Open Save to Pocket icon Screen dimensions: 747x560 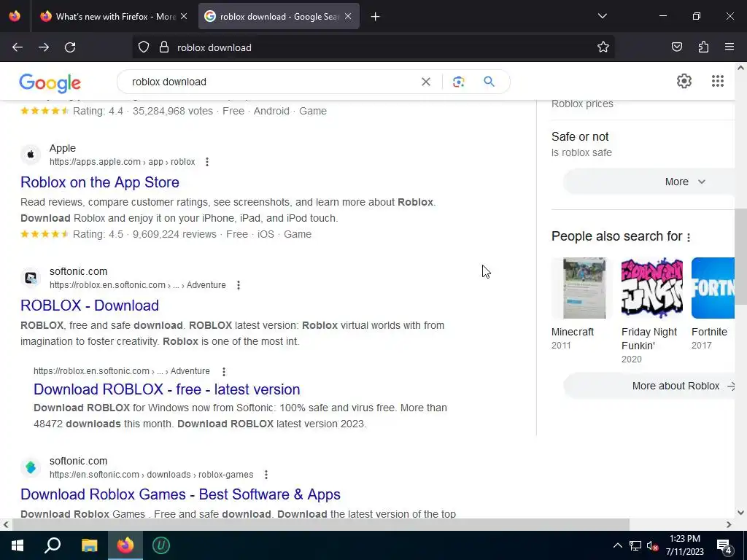pyautogui.click(x=677, y=47)
